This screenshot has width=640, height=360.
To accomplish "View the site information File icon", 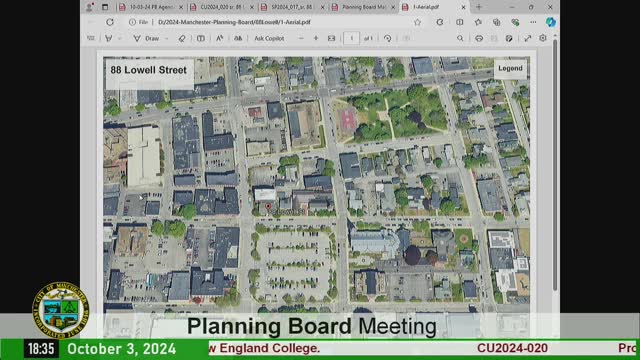I will tap(138, 22).
